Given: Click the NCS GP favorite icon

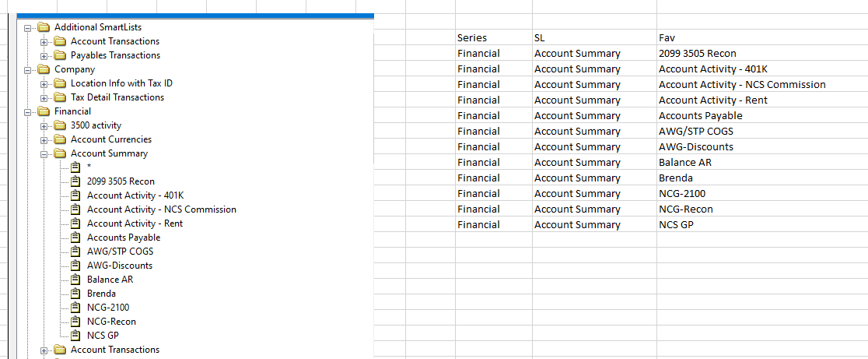Looking at the screenshot, I should (77, 336).
